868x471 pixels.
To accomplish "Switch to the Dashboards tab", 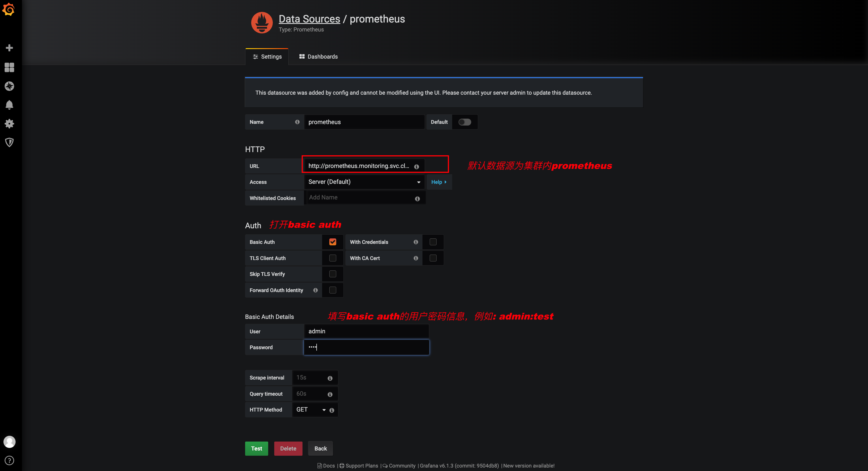I will tap(318, 56).
